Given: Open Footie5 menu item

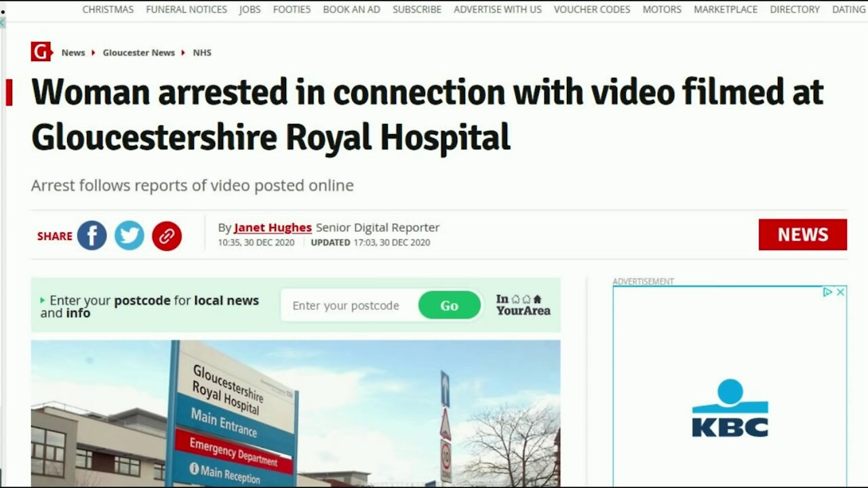Looking at the screenshot, I should click(x=292, y=9).
